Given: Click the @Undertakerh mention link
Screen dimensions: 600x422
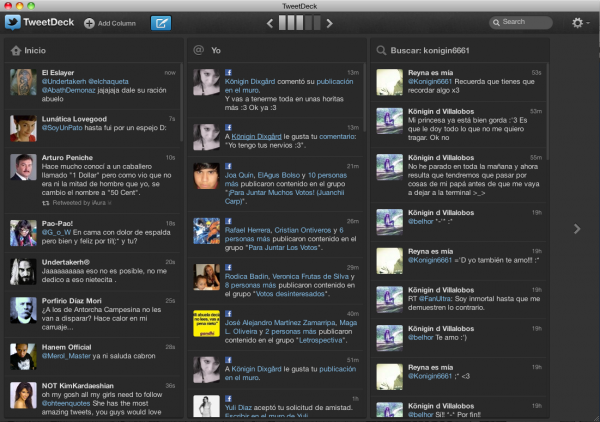Looking at the screenshot, I should (x=64, y=81).
